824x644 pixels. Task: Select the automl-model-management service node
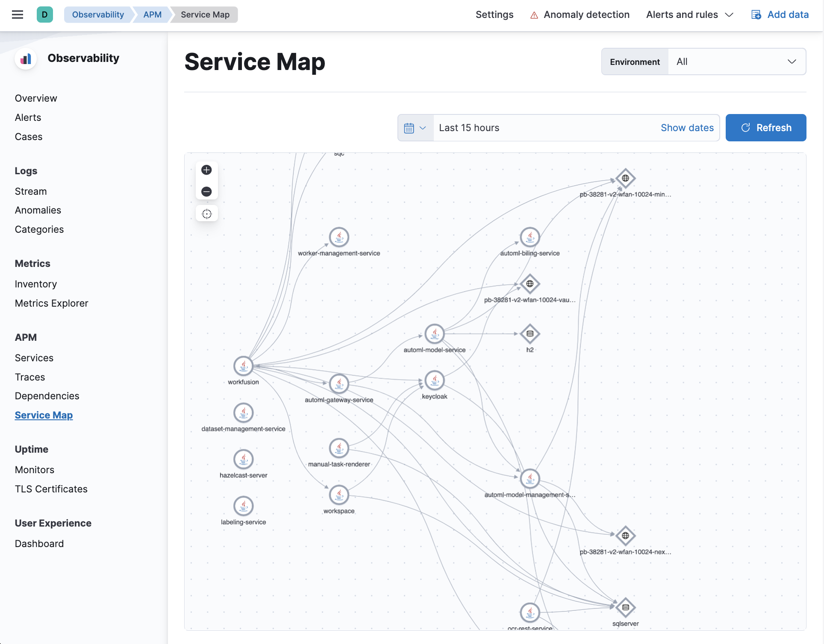pyautogui.click(x=530, y=478)
